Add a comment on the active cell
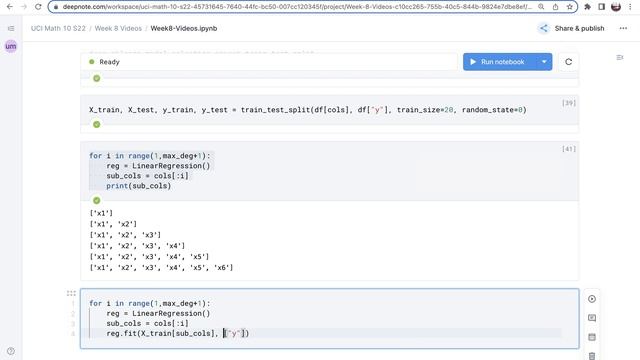This screenshot has height=360, width=640. click(x=592, y=318)
